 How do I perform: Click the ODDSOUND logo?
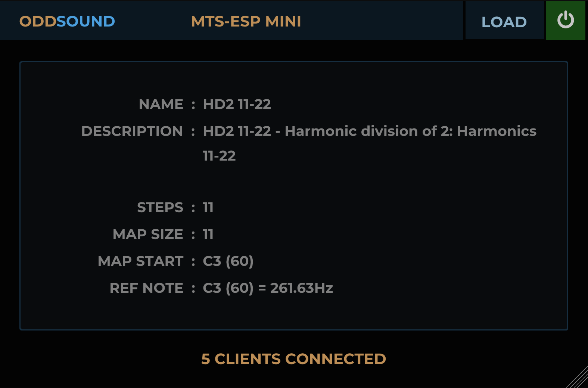[67, 21]
